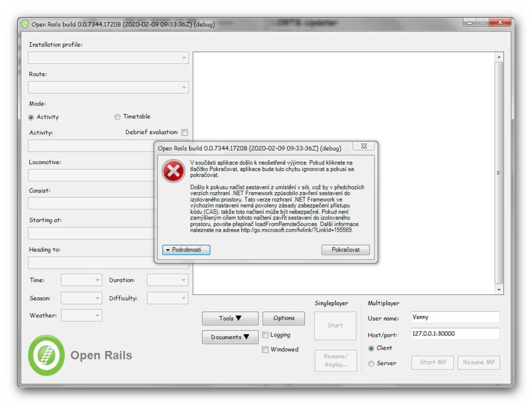Click the Options button
This screenshot has width=532, height=405.
pos(284,318)
